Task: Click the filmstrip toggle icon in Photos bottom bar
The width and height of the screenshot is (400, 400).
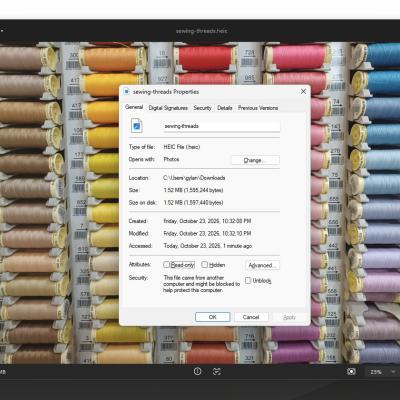Action: pyautogui.click(x=217, y=371)
